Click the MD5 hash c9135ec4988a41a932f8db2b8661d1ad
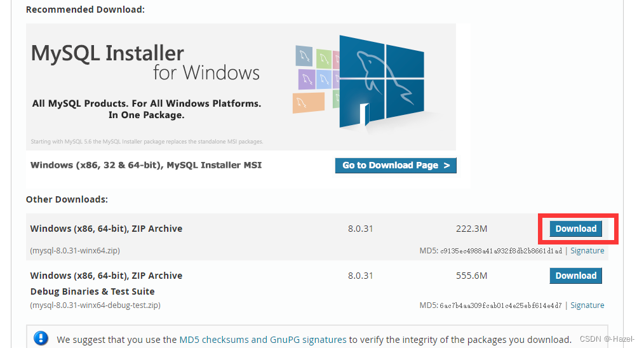This screenshot has height=348, width=644. [500, 251]
